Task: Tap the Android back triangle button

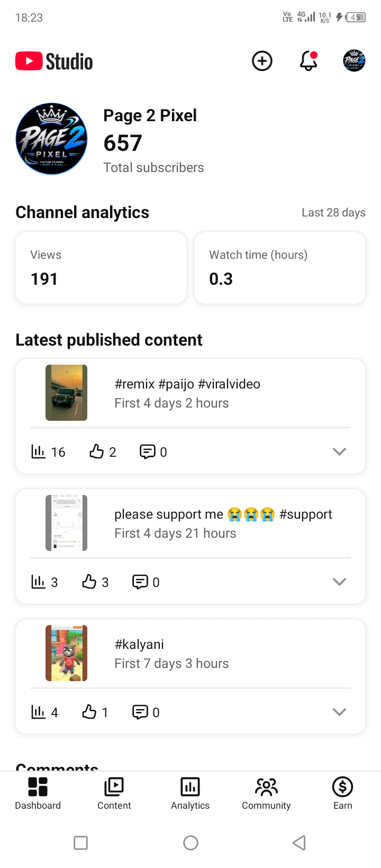Action: click(300, 843)
